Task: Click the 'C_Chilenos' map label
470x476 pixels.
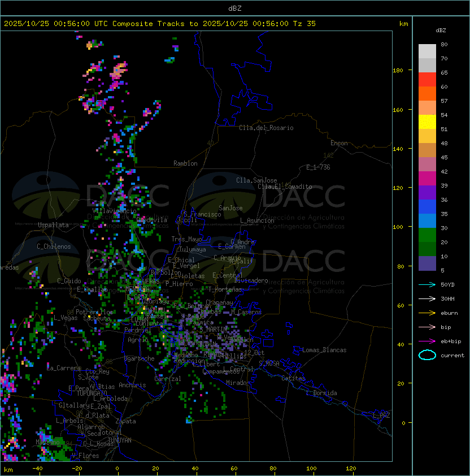Action: click(54, 246)
